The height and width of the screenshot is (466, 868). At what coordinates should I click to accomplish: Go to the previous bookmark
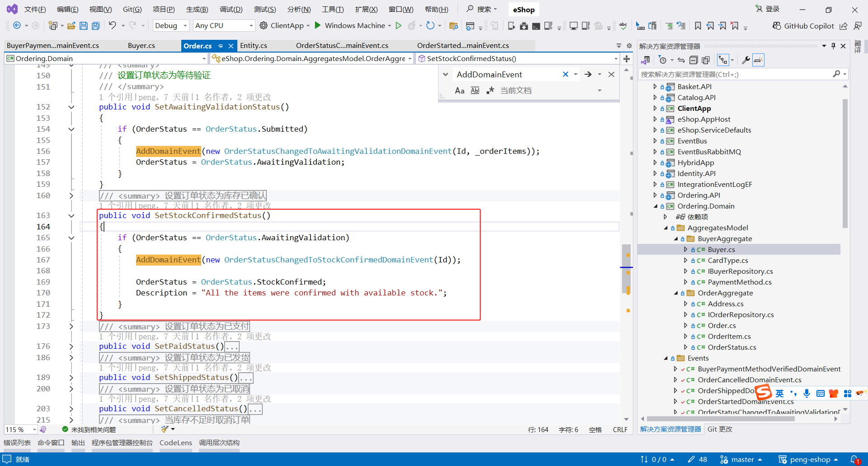point(710,26)
